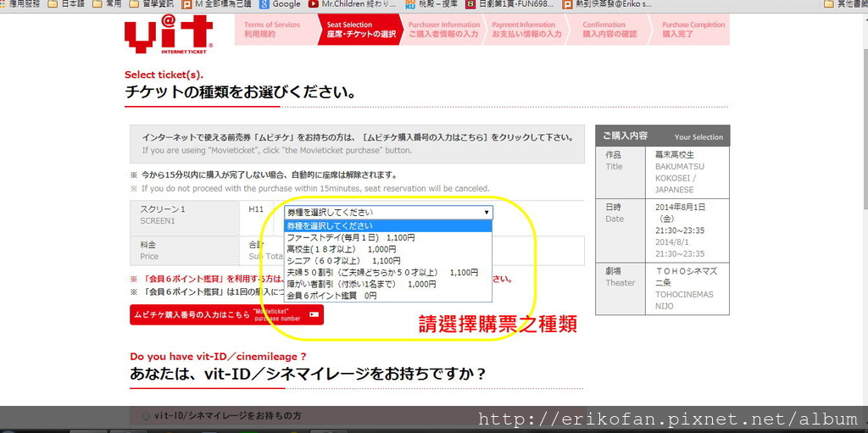This screenshot has width=868, height=433.
Task: Open the 日本語 bookmark folder
Action: coord(64,4)
